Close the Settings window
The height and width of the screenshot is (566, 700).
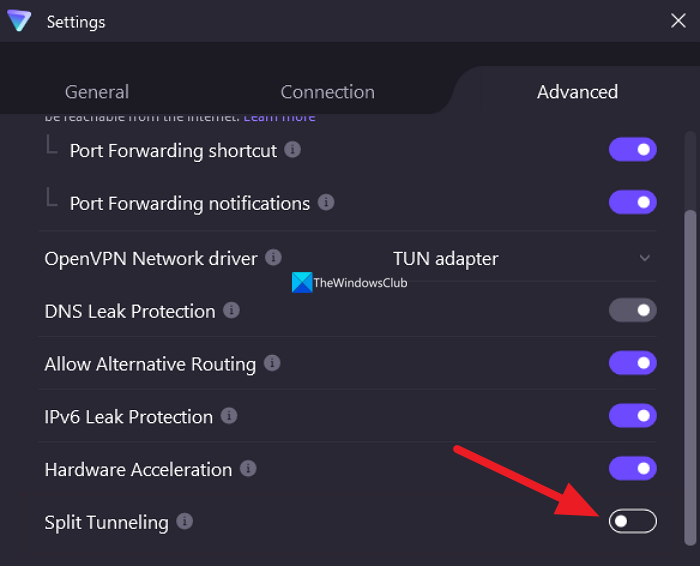click(x=677, y=20)
